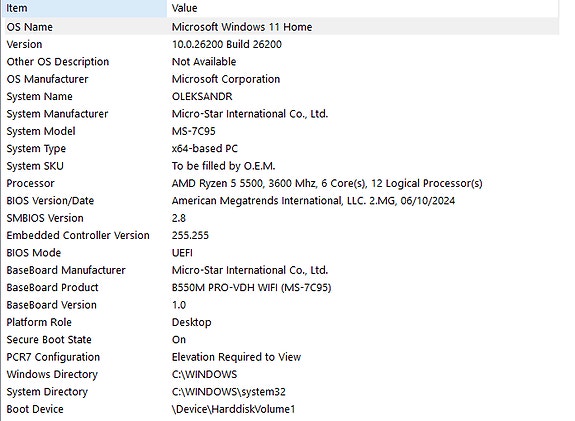This screenshot has width=575, height=421.
Task: Select the System Type row
Action: click(x=281, y=149)
